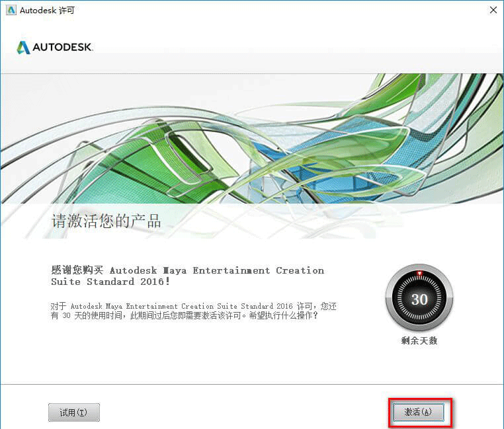The width and height of the screenshot is (504, 429).
Task: Start the trial with 试用(T) button
Action: pyautogui.click(x=74, y=412)
